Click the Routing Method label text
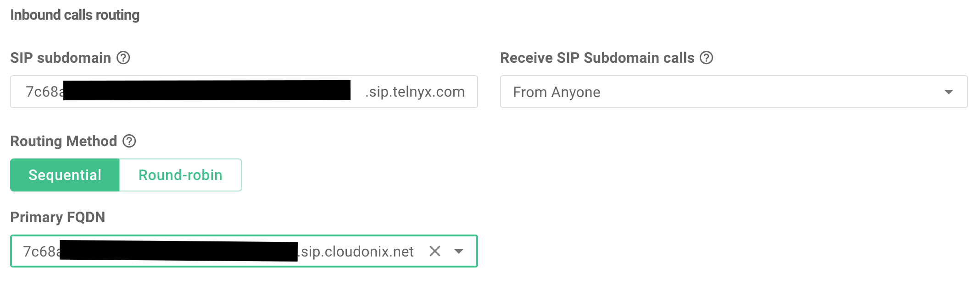The width and height of the screenshot is (980, 284). (64, 141)
